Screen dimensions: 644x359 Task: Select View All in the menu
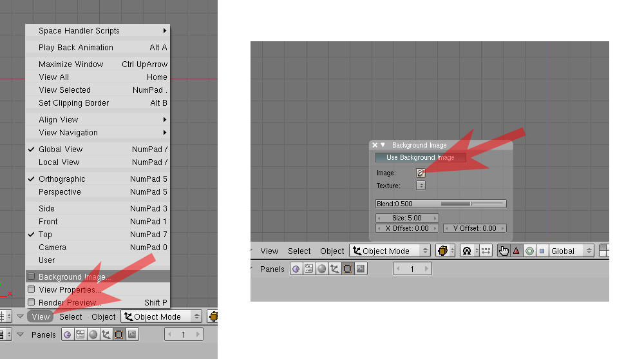click(98, 77)
